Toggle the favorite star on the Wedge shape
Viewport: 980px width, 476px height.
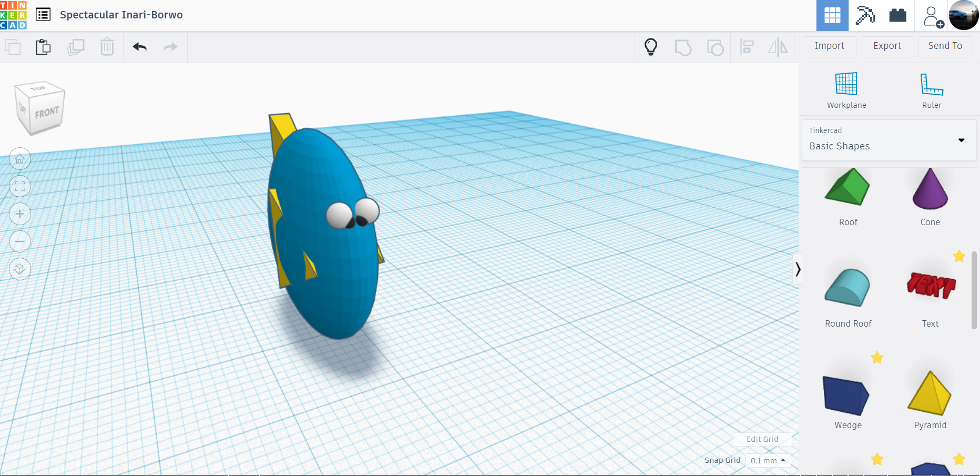click(877, 358)
